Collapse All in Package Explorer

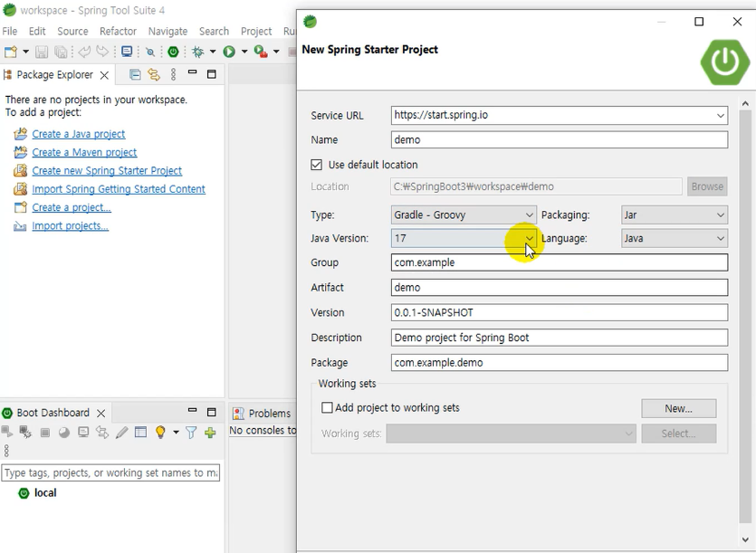point(135,74)
